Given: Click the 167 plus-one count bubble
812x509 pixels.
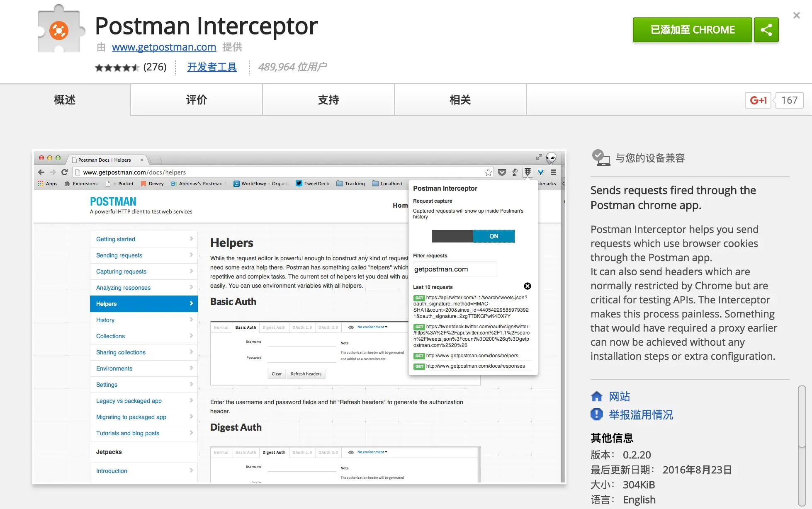Looking at the screenshot, I should (x=789, y=100).
